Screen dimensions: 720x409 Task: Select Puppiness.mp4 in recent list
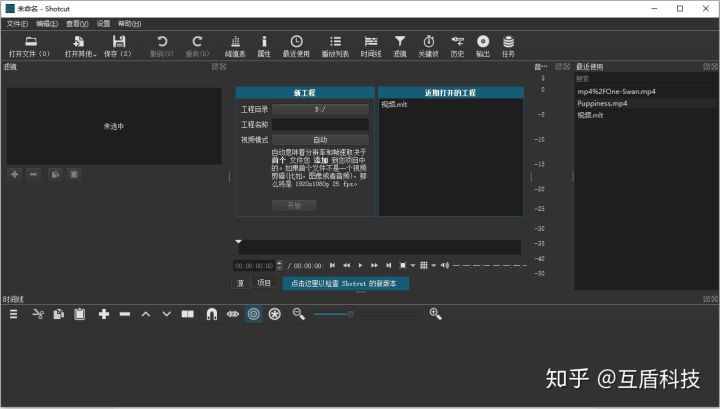(x=602, y=103)
